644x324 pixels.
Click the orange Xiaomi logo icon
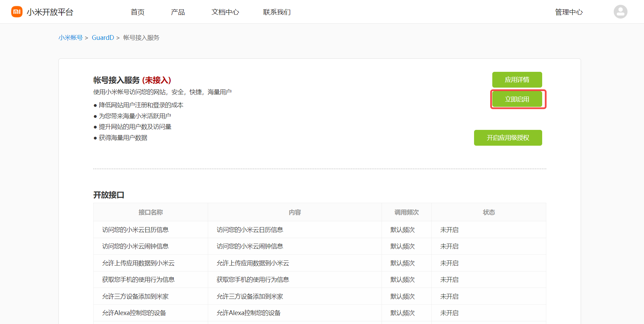[17, 12]
